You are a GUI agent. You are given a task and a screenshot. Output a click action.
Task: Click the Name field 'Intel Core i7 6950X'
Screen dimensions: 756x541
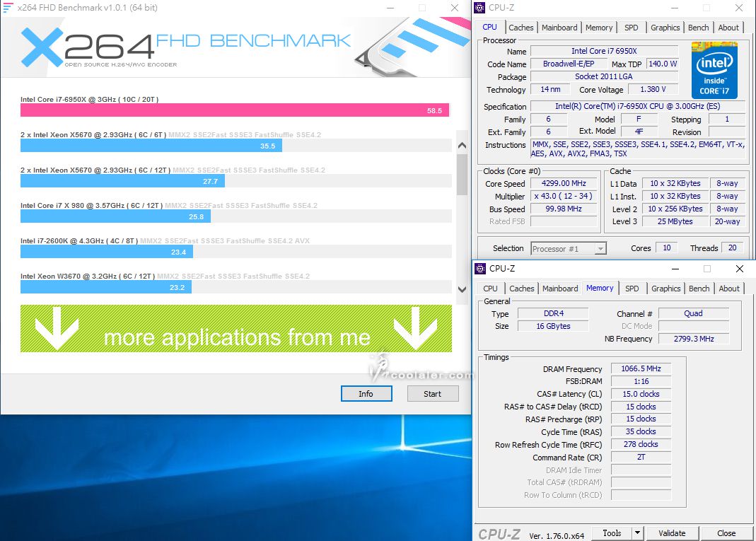click(x=604, y=51)
